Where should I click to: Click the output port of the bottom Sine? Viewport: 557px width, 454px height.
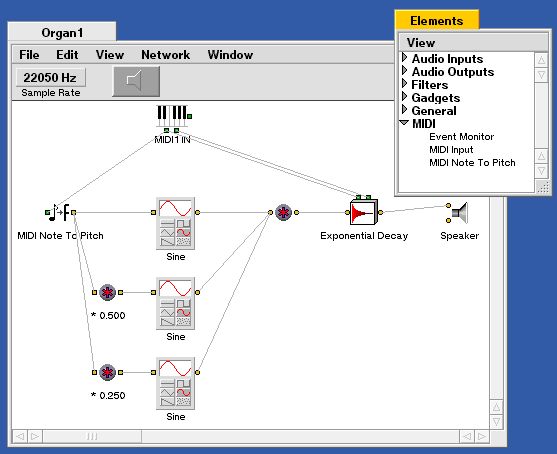[198, 372]
